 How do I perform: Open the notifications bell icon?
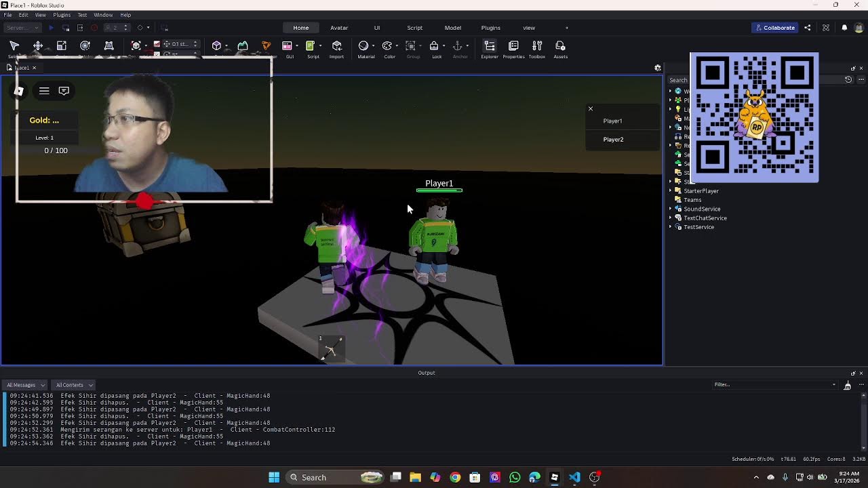(x=844, y=28)
